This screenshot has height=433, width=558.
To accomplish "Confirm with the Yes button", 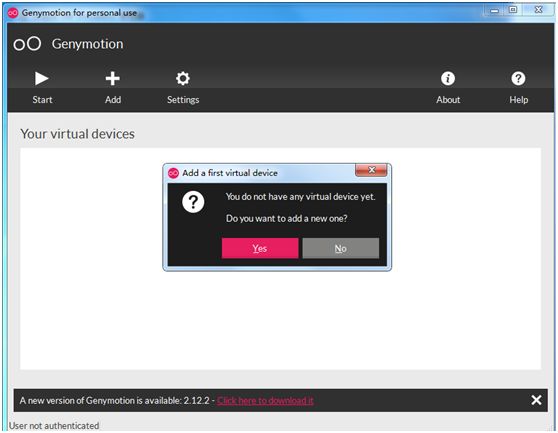I will tap(260, 248).
